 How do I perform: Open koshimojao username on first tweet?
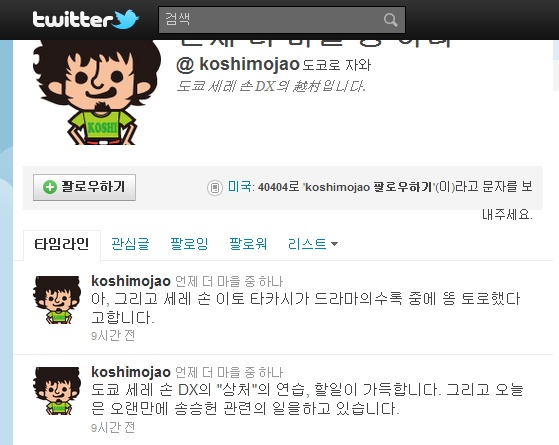click(131, 281)
